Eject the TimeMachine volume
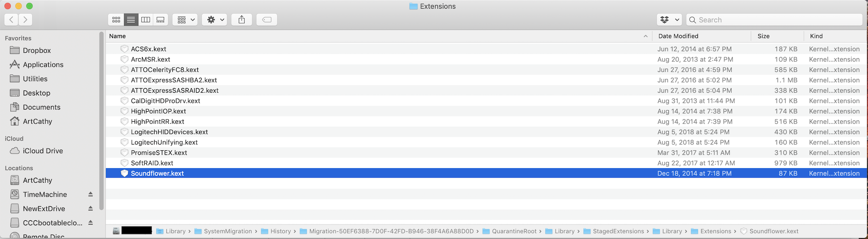The image size is (868, 239). click(x=90, y=194)
